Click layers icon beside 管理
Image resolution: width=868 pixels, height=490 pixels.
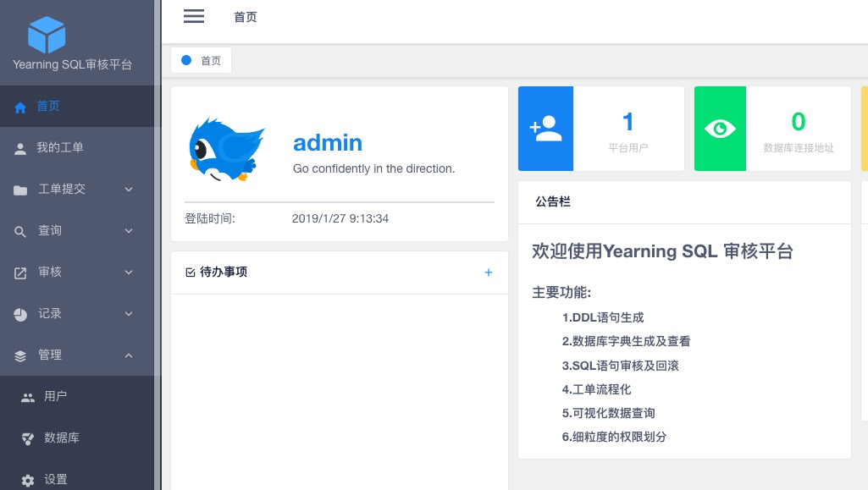20,355
